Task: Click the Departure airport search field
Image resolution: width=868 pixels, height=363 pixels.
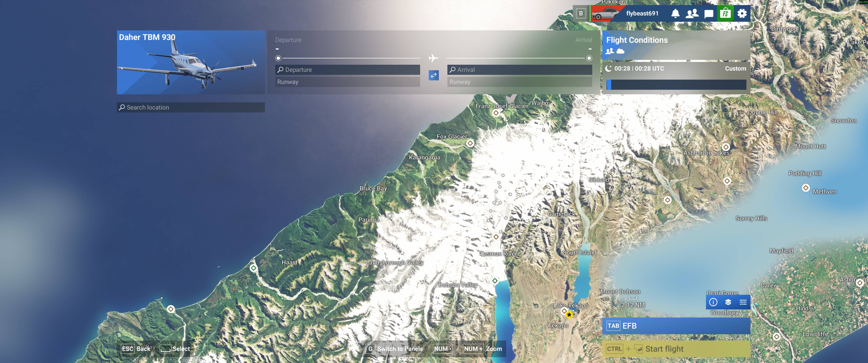Action: tap(347, 70)
